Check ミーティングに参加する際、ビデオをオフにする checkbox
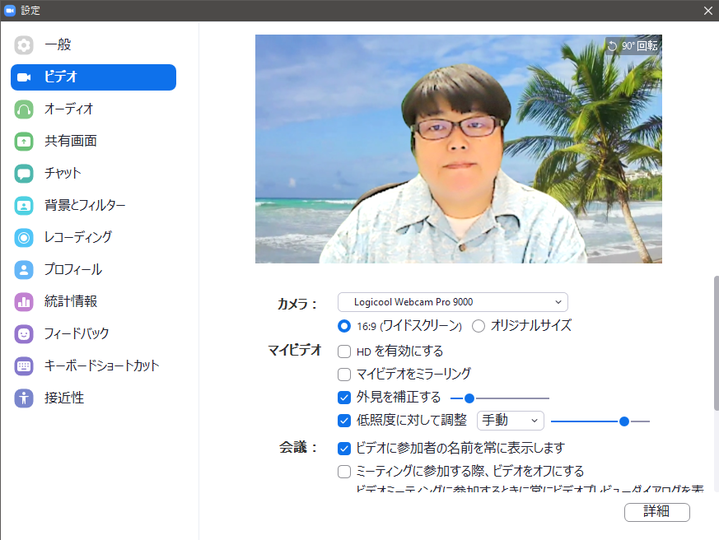Viewport: 719px width, 540px height. pos(344,471)
